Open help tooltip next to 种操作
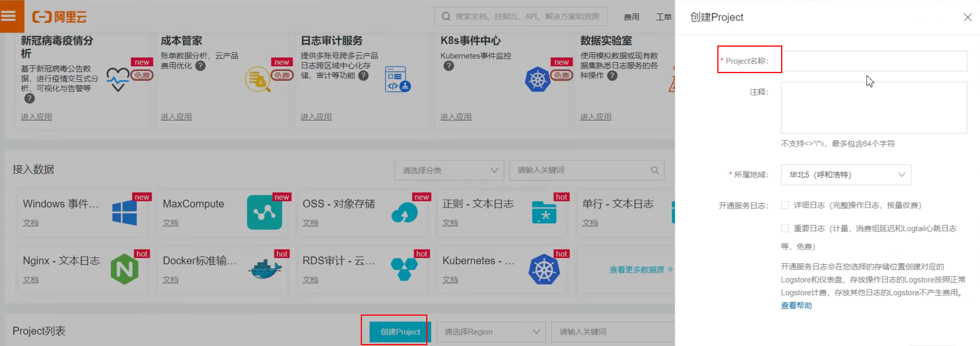This screenshot has width=980, height=346. [612, 75]
